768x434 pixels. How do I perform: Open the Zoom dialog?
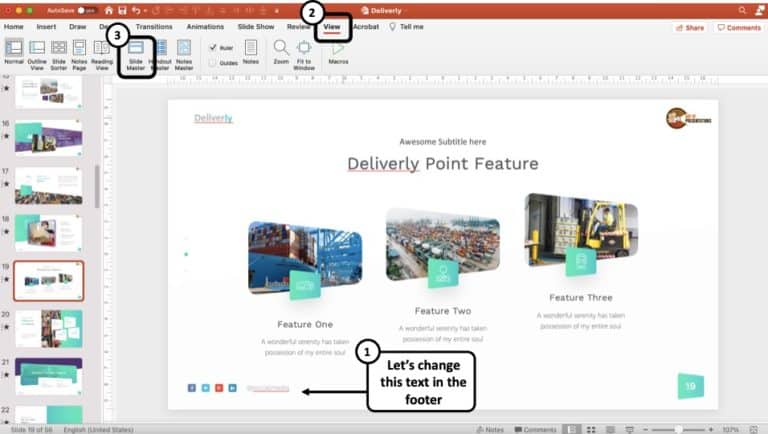coord(281,52)
